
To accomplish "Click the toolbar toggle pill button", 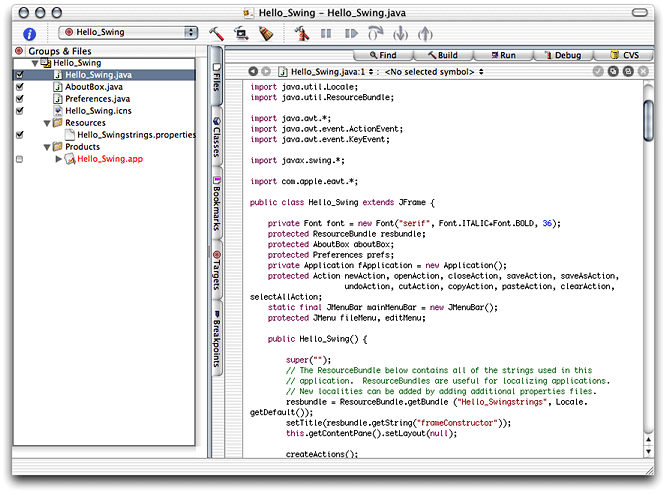I will pos(640,12).
